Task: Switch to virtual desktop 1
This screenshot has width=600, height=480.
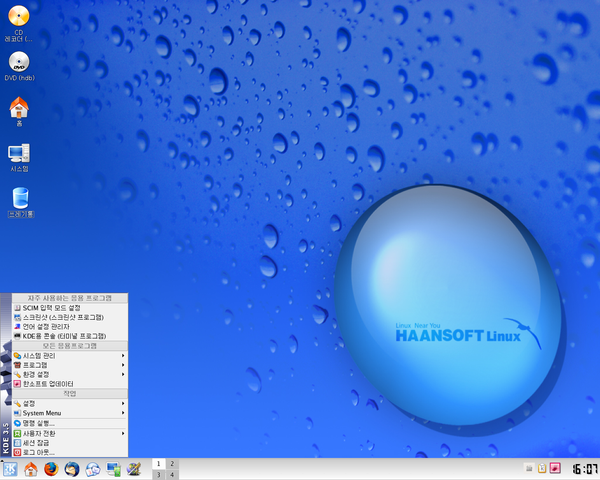Action: coord(159,464)
